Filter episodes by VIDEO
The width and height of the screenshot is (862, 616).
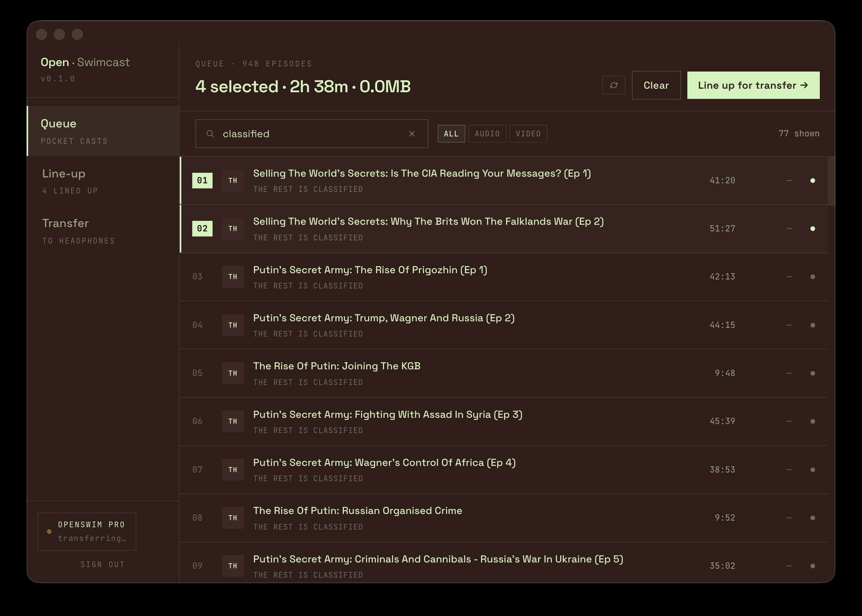[x=528, y=134]
